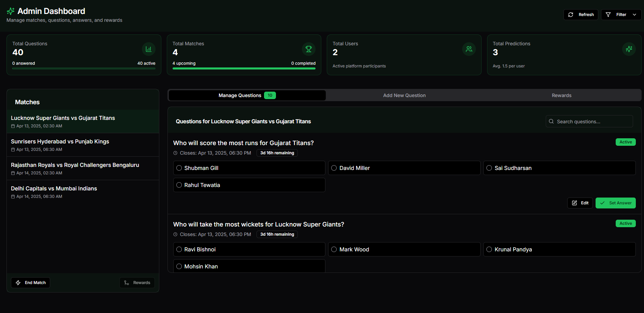This screenshot has width=644, height=313.
Task: Click 3d 16h remaining badge on wickets question
Action: click(x=277, y=234)
